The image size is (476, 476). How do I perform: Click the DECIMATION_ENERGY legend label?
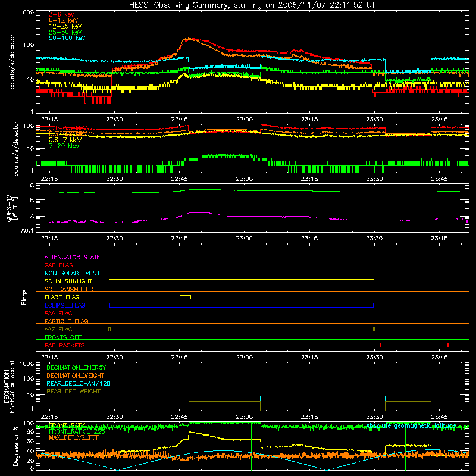coord(76,368)
